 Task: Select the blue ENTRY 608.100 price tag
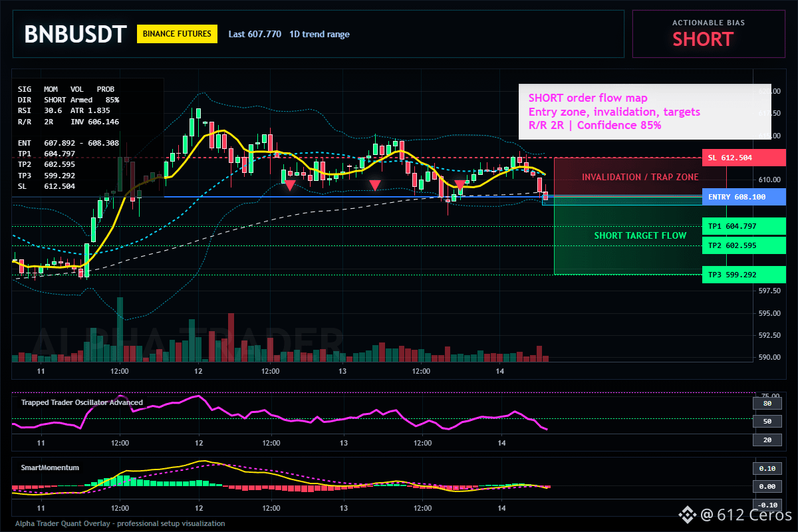pyautogui.click(x=743, y=197)
